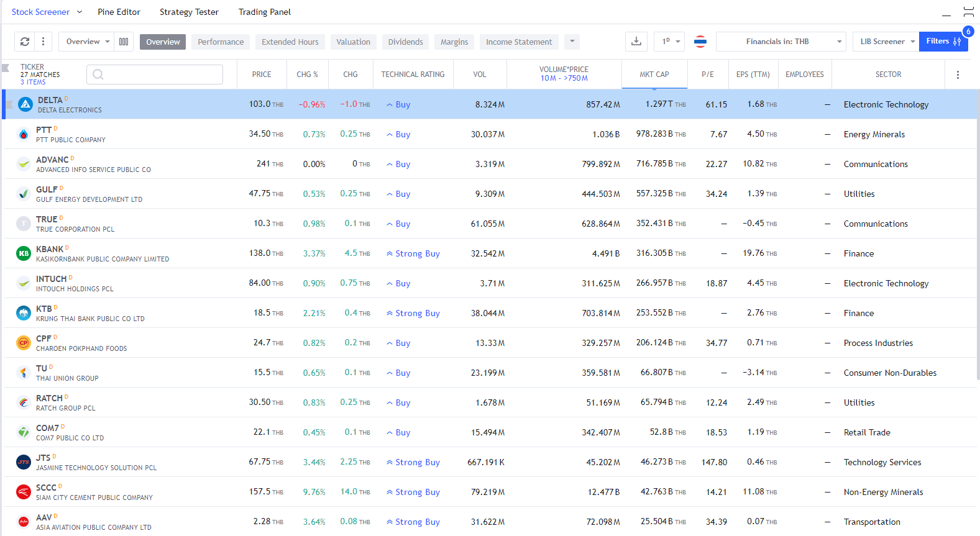Open the three-dot menu beside refresh

43,42
